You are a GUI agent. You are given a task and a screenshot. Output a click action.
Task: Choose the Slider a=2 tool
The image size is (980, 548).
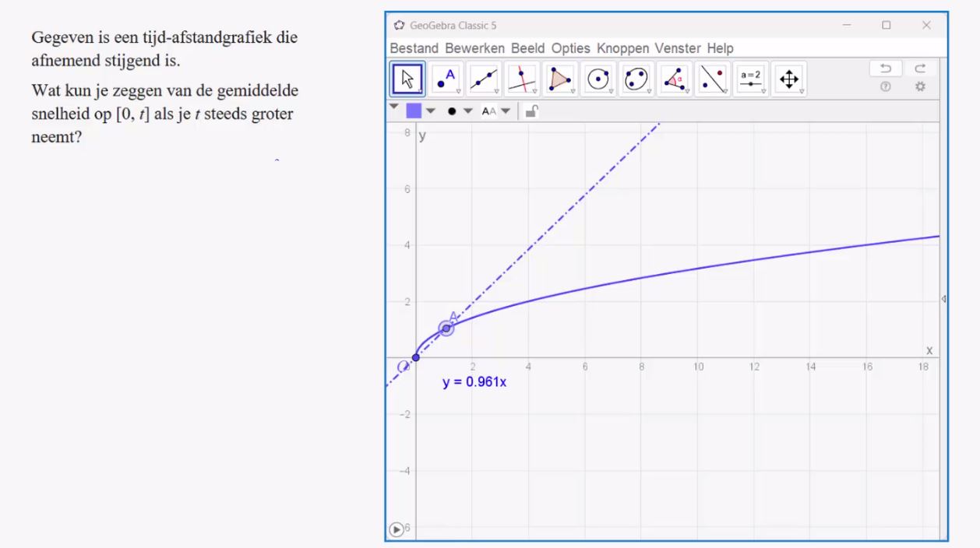pos(751,79)
